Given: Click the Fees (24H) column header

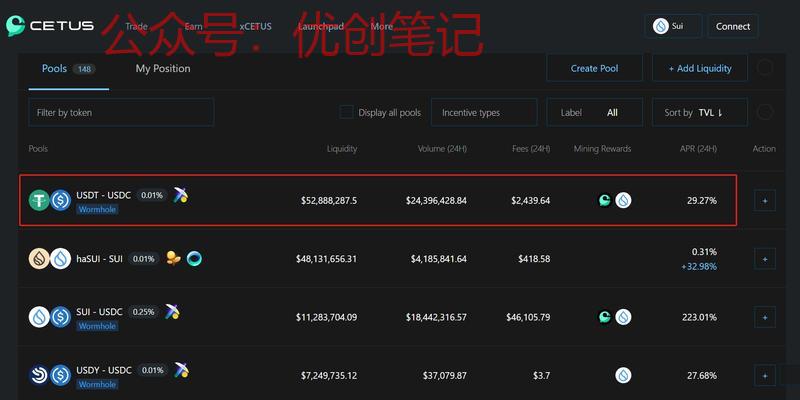Looking at the screenshot, I should (x=531, y=148).
